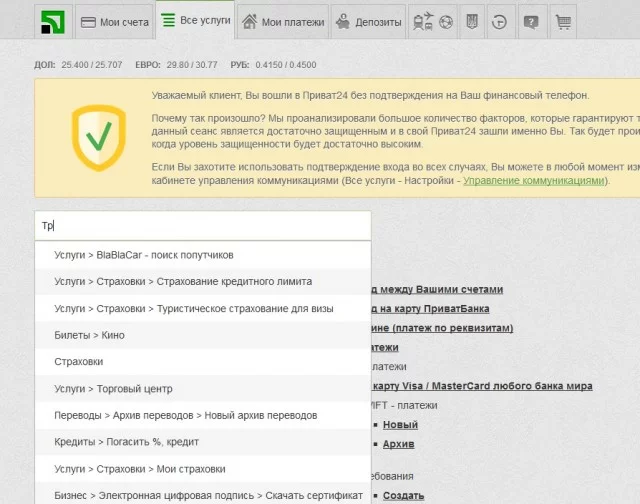
Task: Open the Ukrainian trident emblem tab
Action: [472, 22]
